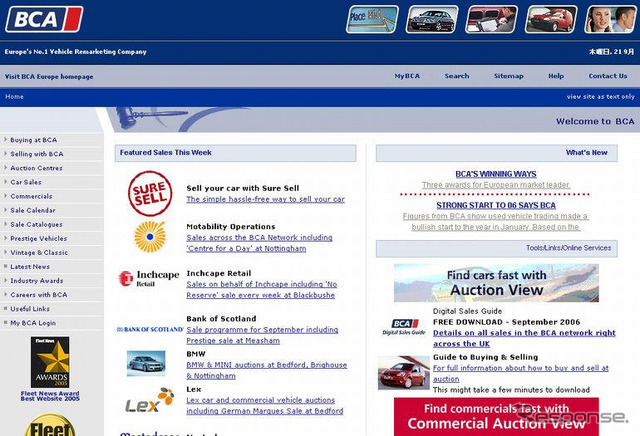Open the Commercial Auction View red banner
The width and height of the screenshot is (640, 436).
point(496,416)
